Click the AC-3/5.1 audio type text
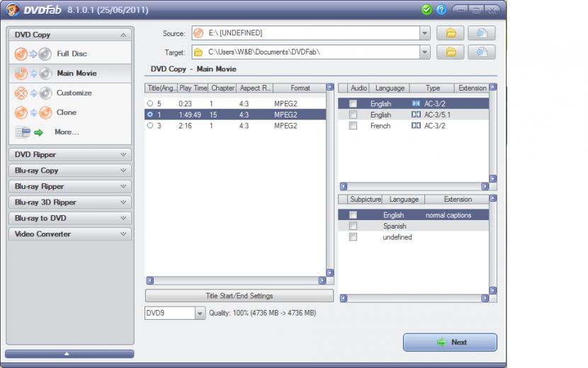This screenshot has width=588, height=368. click(437, 115)
